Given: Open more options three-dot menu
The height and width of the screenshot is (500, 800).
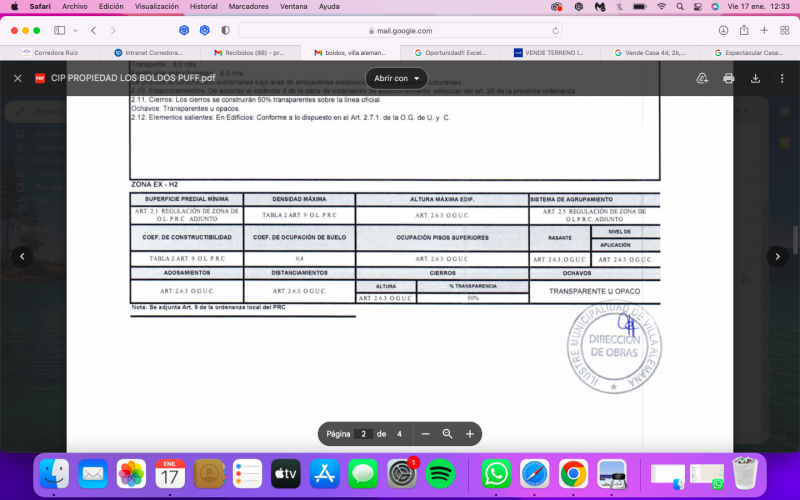Looking at the screenshot, I should (x=782, y=79).
